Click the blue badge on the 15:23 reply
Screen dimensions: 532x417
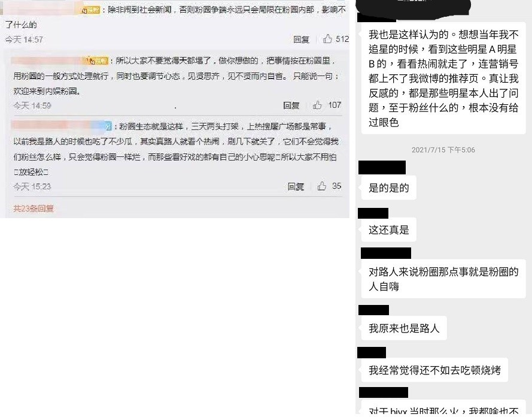click(107, 126)
